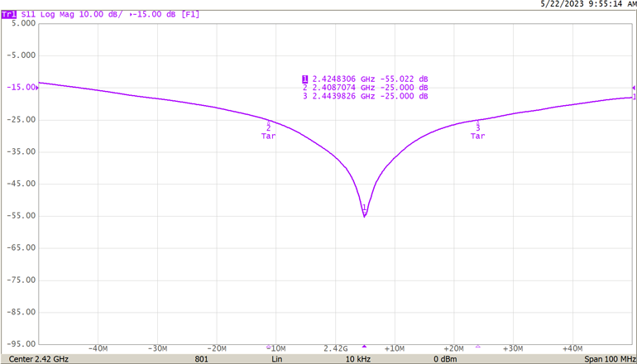The width and height of the screenshot is (637, 364).
Task: Select marker 2 readout at 2.4087074 GHz
Action: (365, 88)
